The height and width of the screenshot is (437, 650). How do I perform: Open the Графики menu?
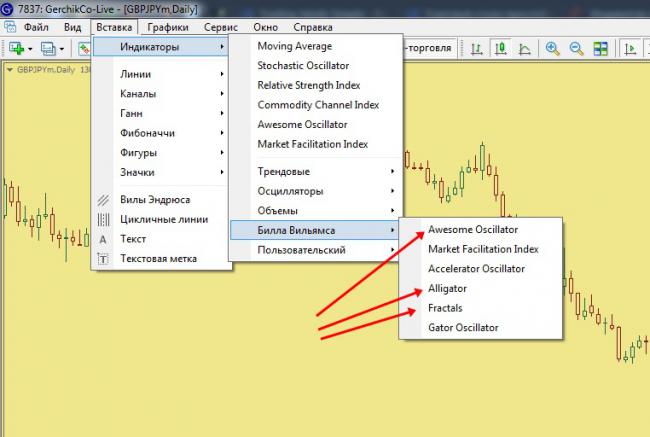click(168, 27)
